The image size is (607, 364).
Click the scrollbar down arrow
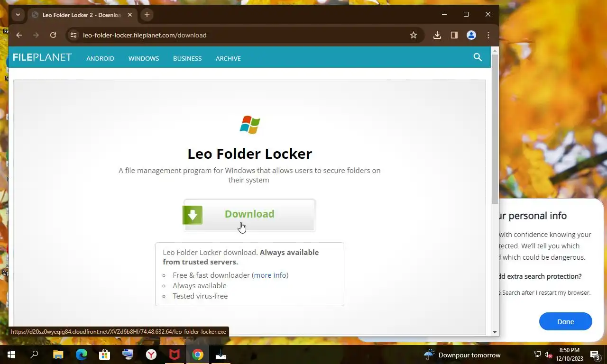(495, 332)
